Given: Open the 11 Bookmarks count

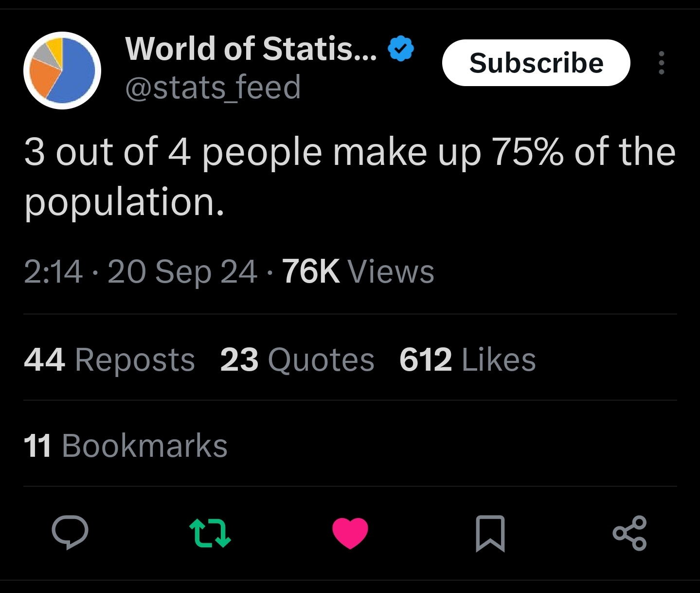Looking at the screenshot, I should 126,446.
